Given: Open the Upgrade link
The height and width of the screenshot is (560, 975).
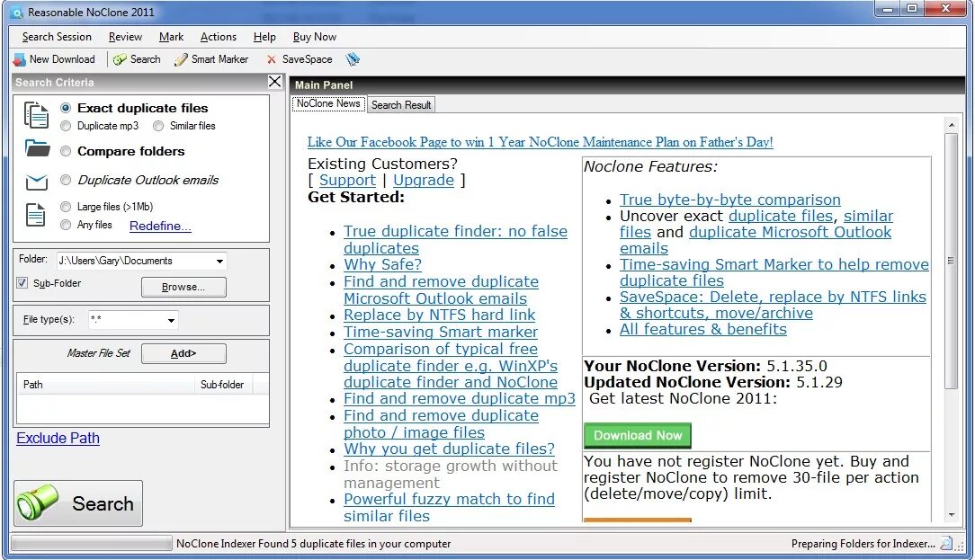Looking at the screenshot, I should point(424,181).
